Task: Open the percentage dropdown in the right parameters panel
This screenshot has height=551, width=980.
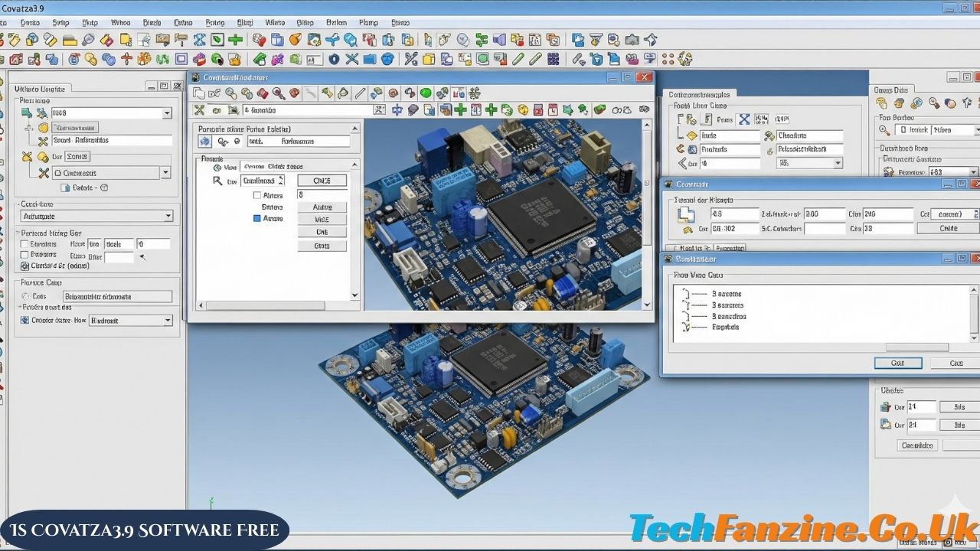Action: point(809,162)
